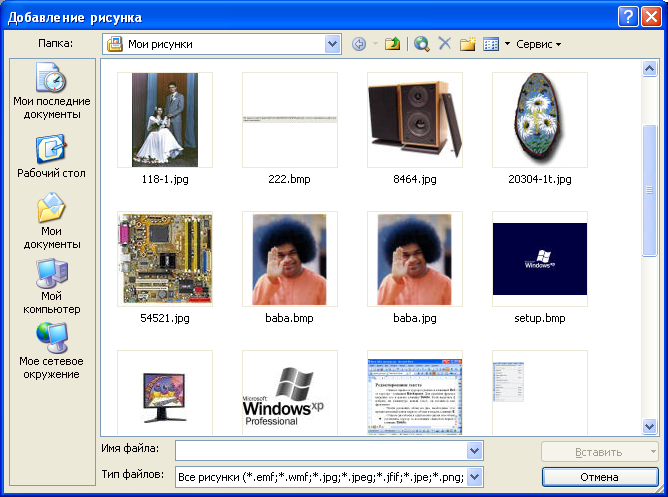The width and height of the screenshot is (668, 497).
Task: Open the Views dropdown arrow
Action: (x=507, y=44)
